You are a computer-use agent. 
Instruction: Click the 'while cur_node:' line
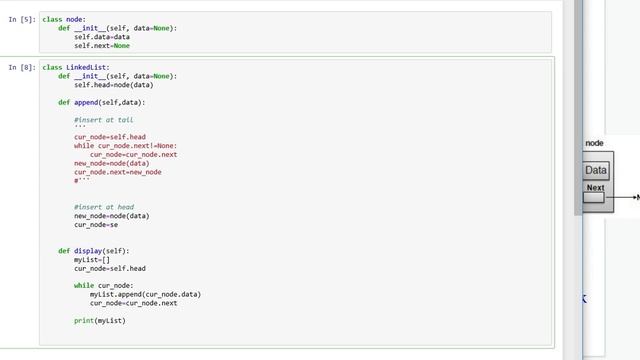(x=104, y=286)
